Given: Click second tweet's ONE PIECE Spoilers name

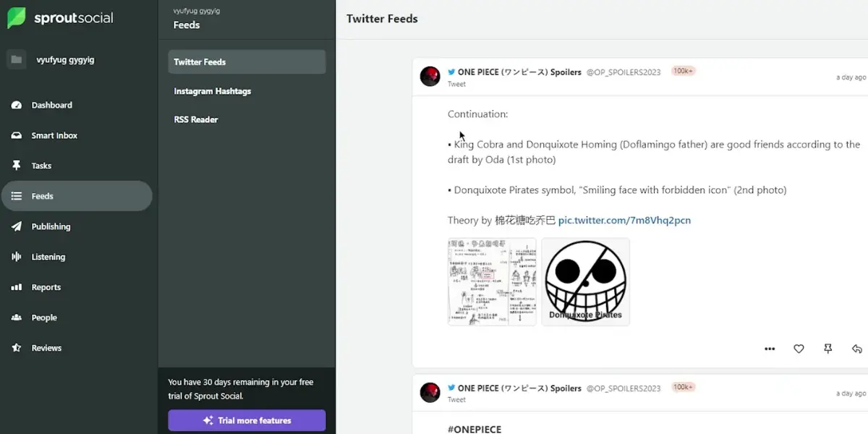Looking at the screenshot, I should click(519, 388).
